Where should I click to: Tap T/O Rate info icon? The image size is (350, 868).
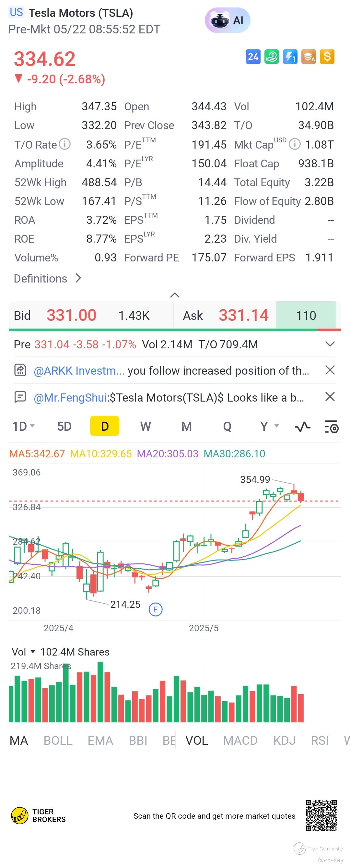64,144
